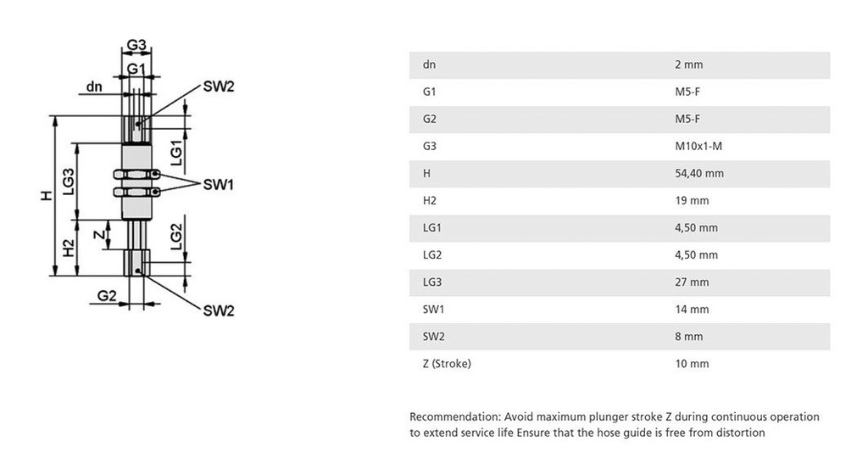This screenshot has height=475, width=868.
Task: Select the LG3 27 mm row
Action: pos(620,282)
